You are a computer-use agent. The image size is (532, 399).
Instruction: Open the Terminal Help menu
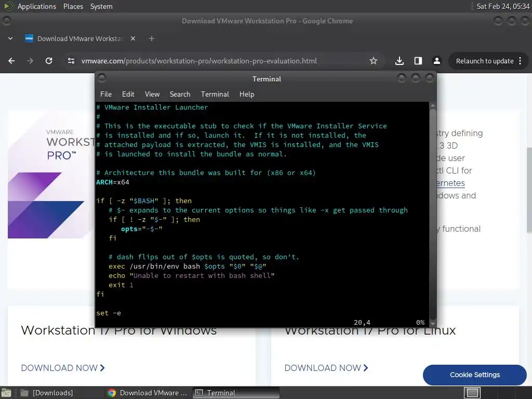point(247,95)
